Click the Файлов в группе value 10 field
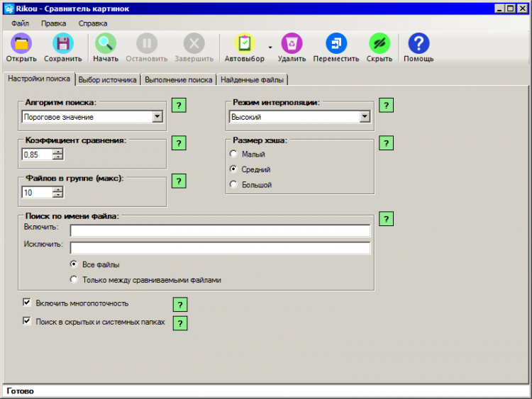Screen dimensions: 532x399 pos(38,193)
